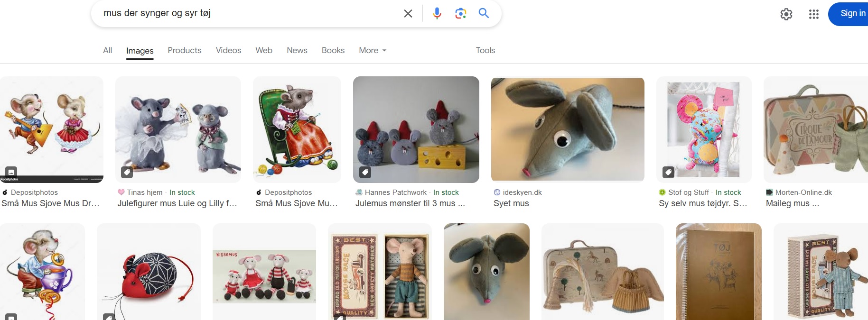Screen dimensions: 868x320
Task: Switch to the Products tab
Action: click(184, 50)
